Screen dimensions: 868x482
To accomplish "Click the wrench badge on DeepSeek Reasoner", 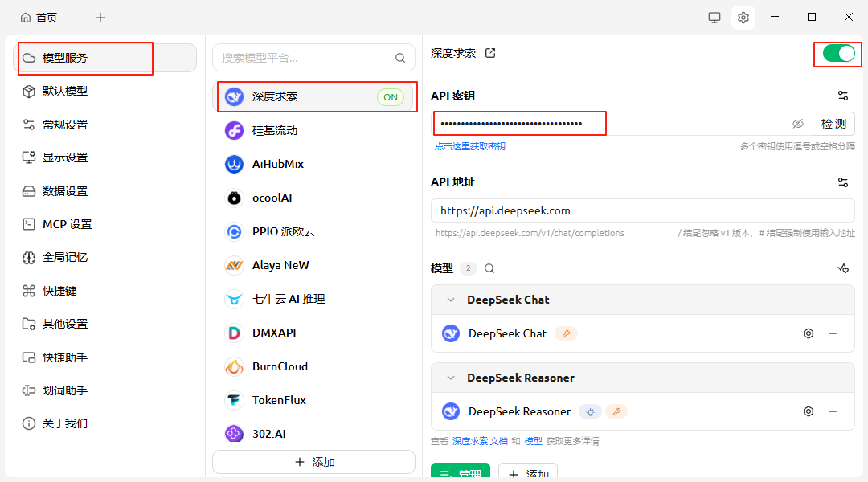I will (x=616, y=412).
